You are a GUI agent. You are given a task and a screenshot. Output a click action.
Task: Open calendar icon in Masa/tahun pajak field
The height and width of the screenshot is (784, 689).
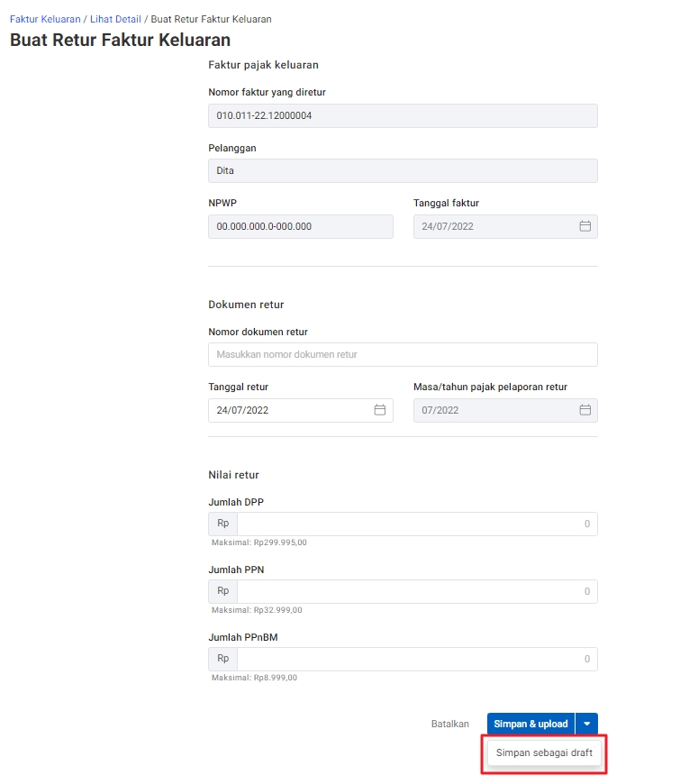[x=585, y=410]
